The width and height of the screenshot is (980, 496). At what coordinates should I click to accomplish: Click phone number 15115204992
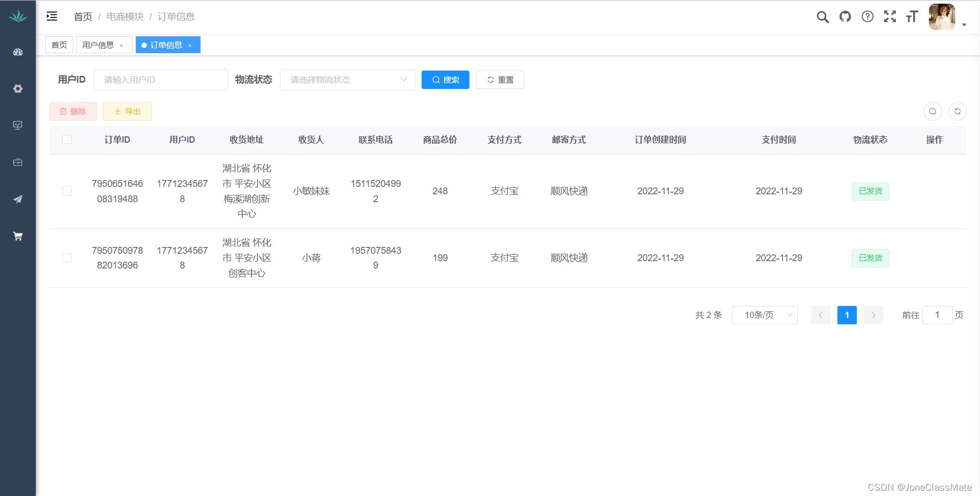tap(376, 191)
